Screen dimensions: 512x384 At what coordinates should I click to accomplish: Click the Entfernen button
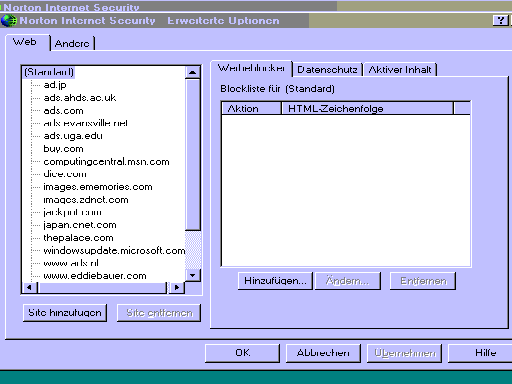click(x=423, y=281)
